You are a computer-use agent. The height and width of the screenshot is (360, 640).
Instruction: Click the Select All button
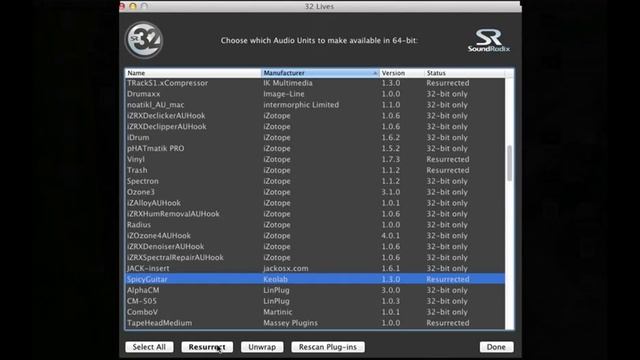[149, 347]
